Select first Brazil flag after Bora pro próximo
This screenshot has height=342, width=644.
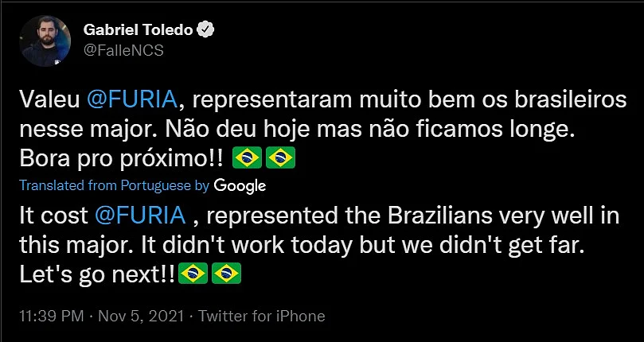click(x=248, y=157)
